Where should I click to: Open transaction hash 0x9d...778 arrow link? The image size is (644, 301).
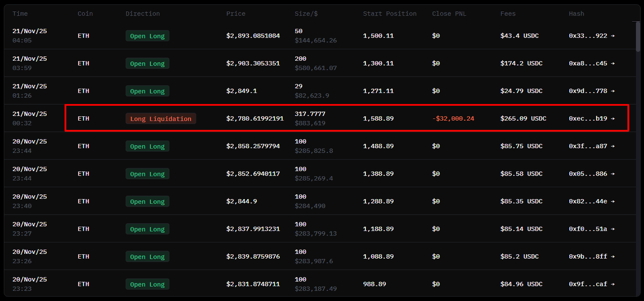tap(612, 91)
